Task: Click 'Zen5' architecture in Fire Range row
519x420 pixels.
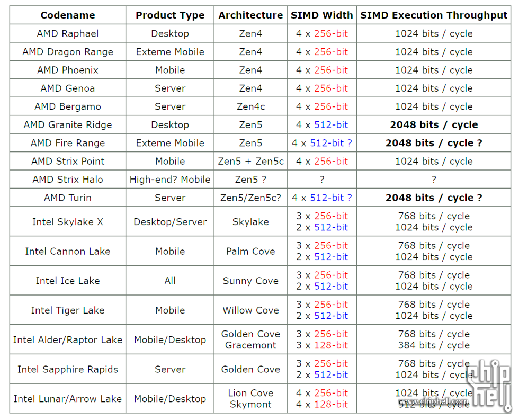Action: coord(250,142)
